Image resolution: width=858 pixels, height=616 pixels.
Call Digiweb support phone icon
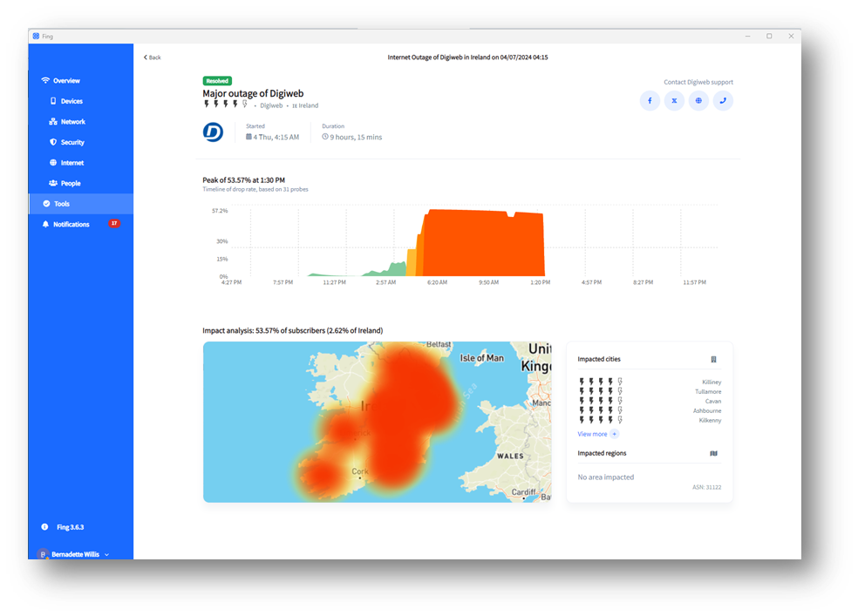click(723, 101)
